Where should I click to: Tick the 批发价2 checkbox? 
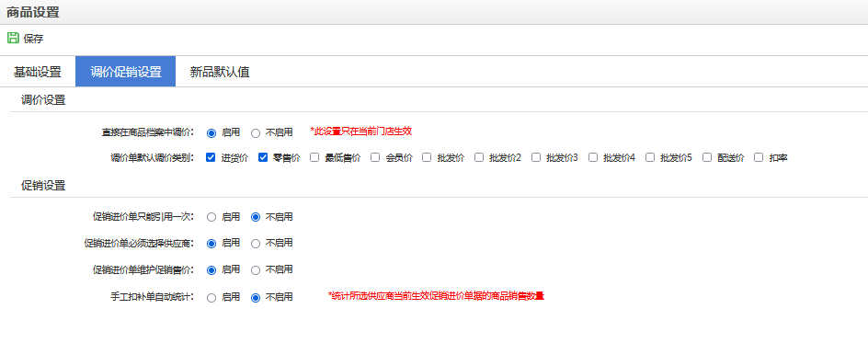tap(479, 157)
